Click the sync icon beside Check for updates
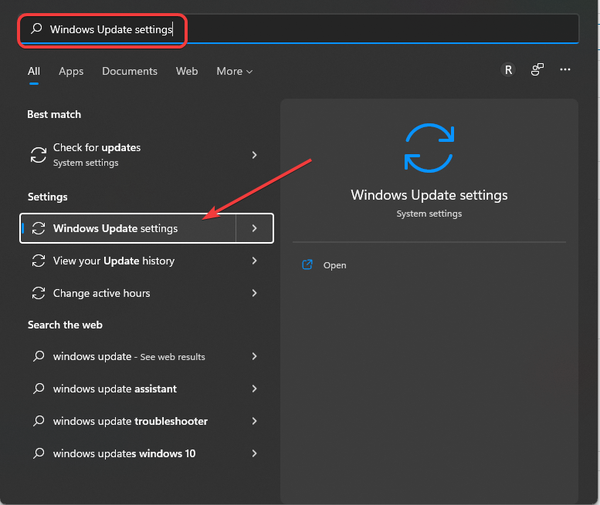The width and height of the screenshot is (600, 505). [38, 155]
